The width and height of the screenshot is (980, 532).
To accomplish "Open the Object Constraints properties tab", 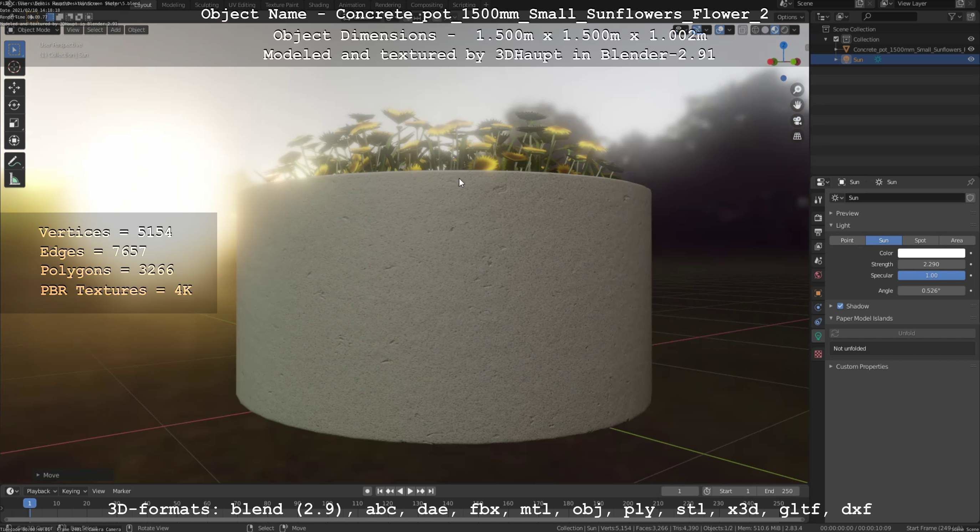I will point(818,322).
